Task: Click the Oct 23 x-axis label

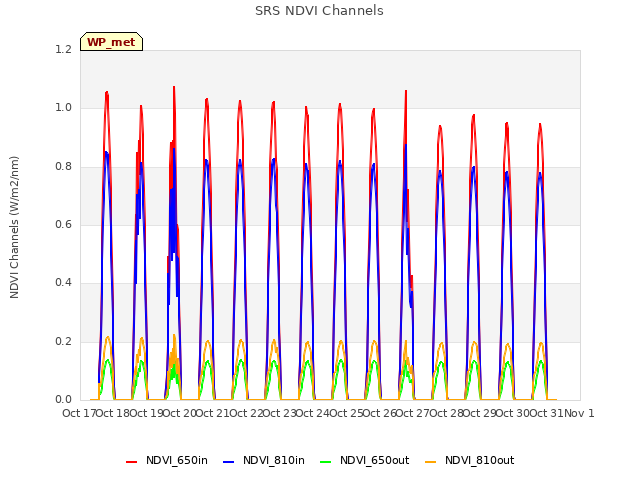Action: pos(279,413)
